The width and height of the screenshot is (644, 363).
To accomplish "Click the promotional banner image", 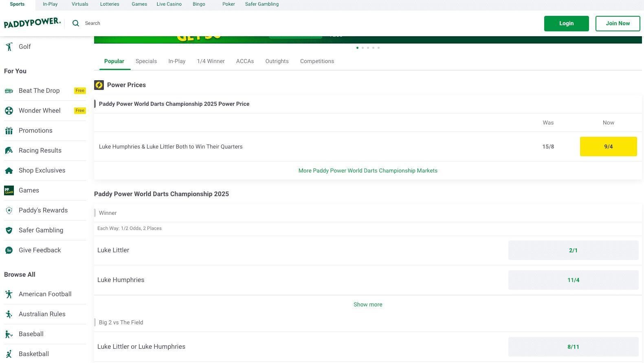I will pyautogui.click(x=368, y=39).
